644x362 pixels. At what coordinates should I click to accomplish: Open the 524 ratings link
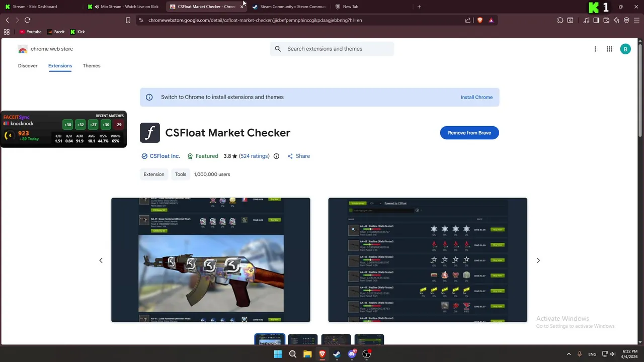(254, 156)
